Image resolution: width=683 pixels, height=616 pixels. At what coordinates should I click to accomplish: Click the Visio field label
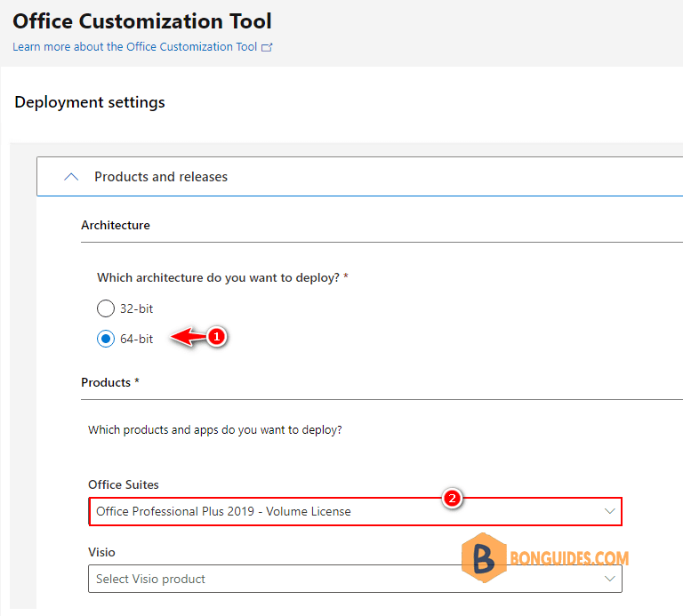(x=101, y=552)
